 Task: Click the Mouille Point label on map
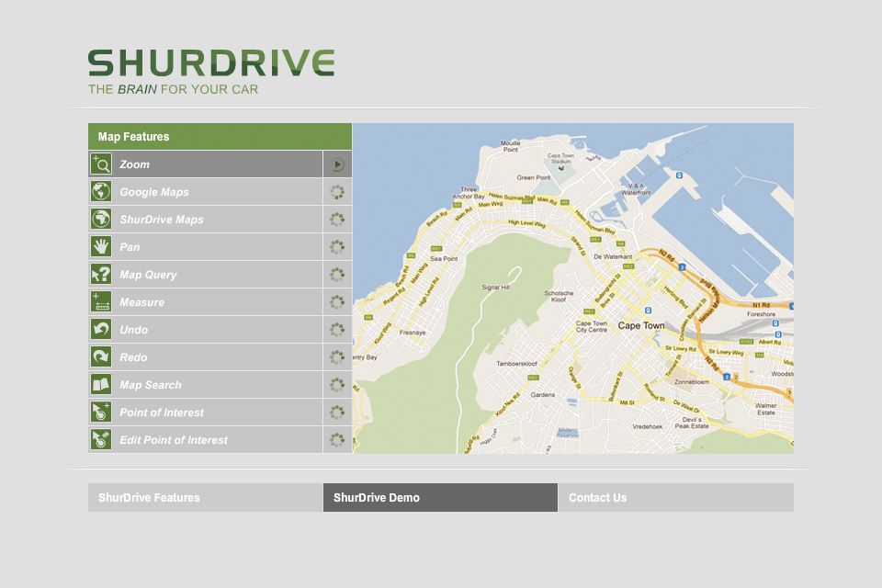click(510, 146)
